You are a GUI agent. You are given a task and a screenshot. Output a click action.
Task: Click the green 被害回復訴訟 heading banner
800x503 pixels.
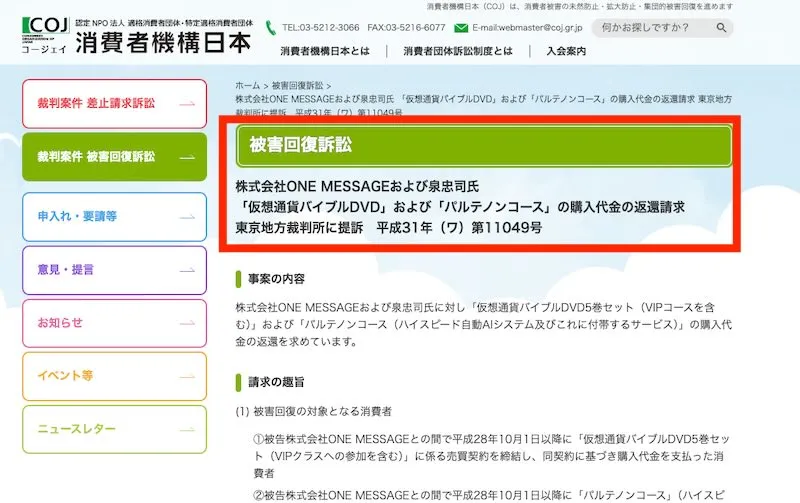(484, 145)
